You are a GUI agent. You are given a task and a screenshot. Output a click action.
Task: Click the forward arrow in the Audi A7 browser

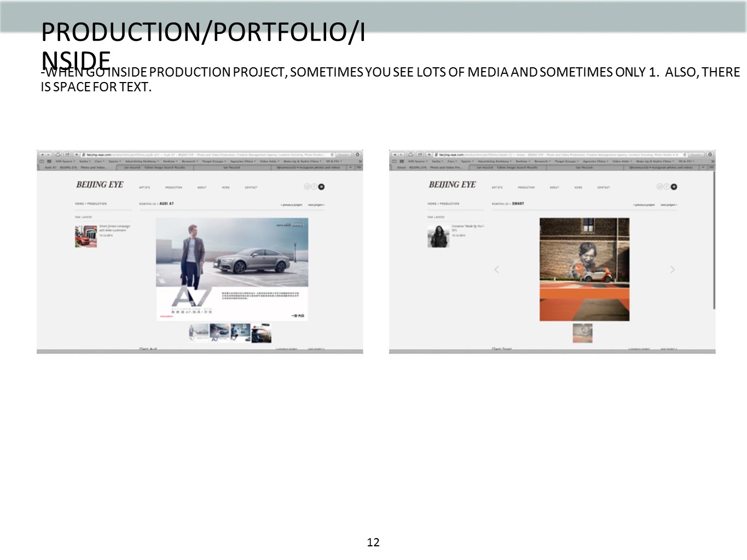(x=48, y=155)
